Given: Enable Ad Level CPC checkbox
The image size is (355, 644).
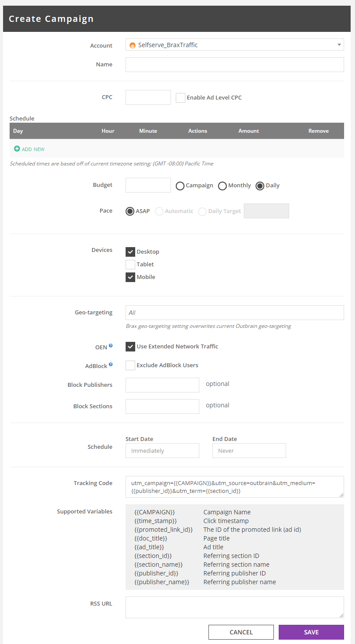Looking at the screenshot, I should (181, 97).
